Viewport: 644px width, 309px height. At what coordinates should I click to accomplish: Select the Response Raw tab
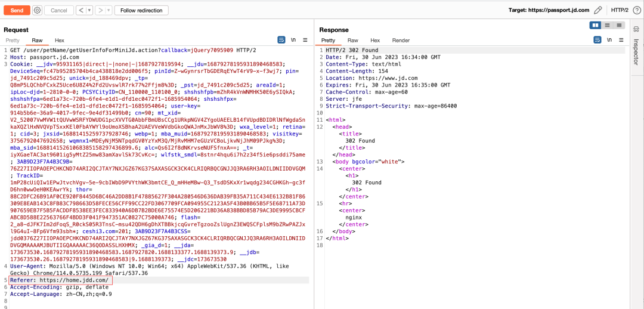353,41
